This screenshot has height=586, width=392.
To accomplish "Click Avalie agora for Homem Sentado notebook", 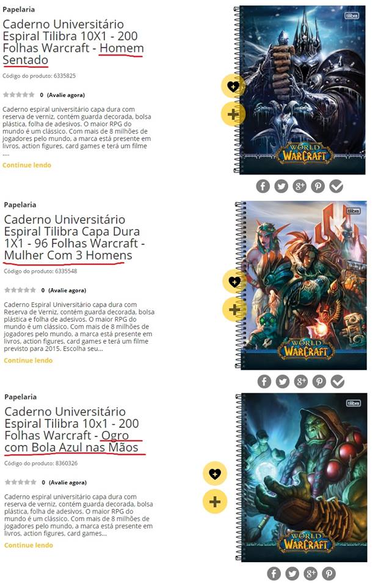I will (66, 95).
